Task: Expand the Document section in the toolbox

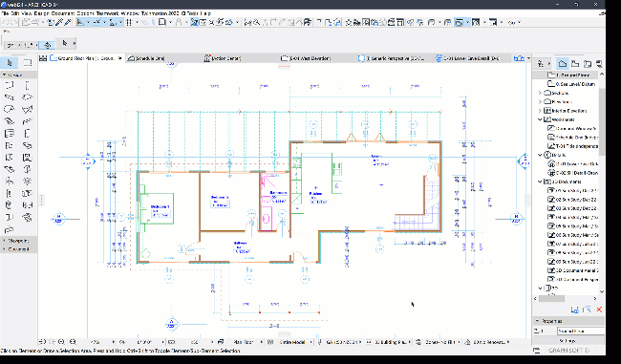Action: 5,249
